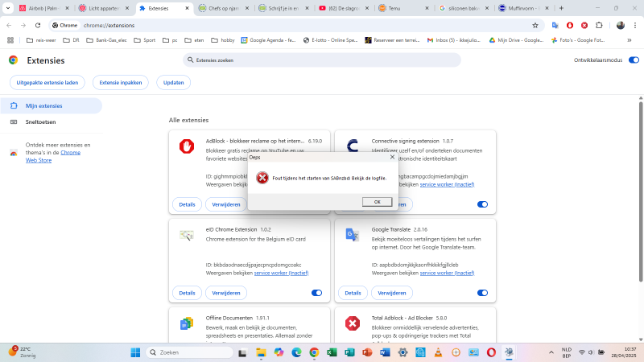Open the Chrome Web Store link
The image size is (644, 362).
53,156
